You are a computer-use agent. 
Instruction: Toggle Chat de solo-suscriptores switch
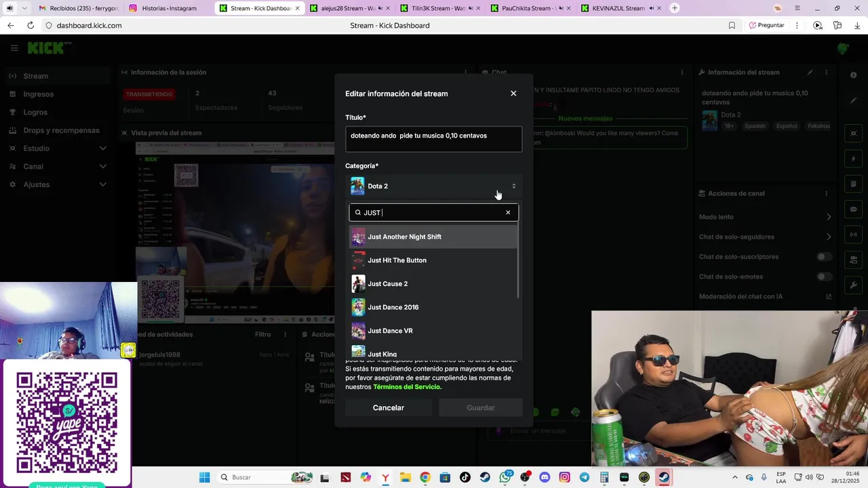[824, 257]
